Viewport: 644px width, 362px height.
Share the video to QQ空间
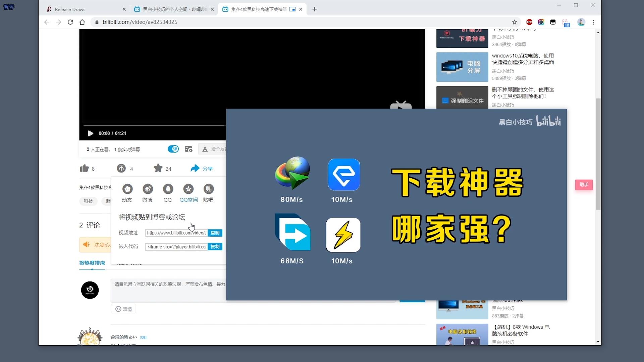pyautogui.click(x=189, y=189)
